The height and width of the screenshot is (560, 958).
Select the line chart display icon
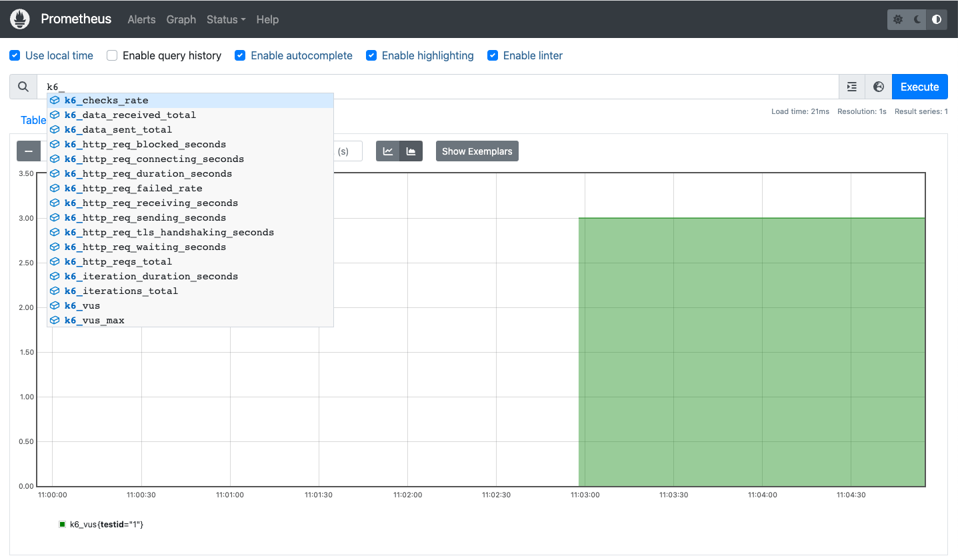pos(387,151)
